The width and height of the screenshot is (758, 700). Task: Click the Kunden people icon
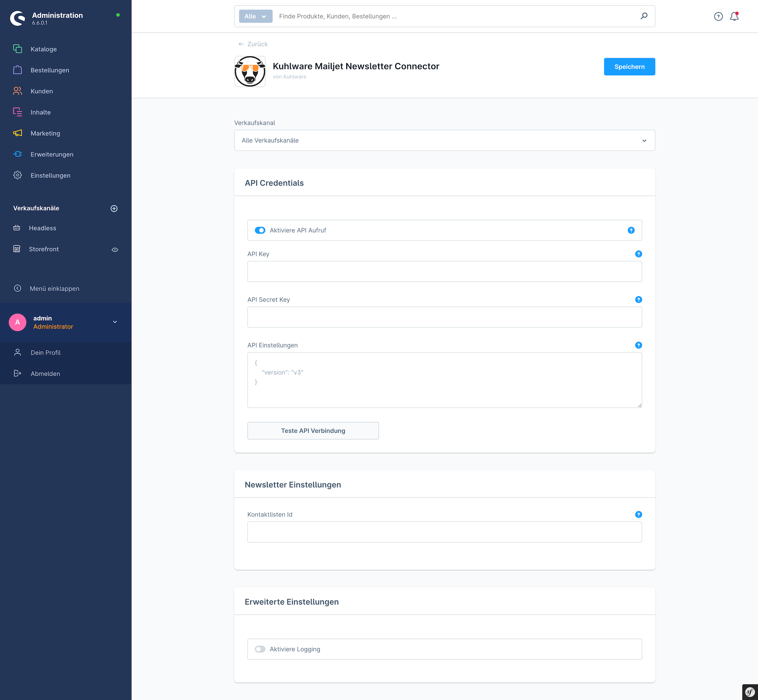[x=17, y=91]
